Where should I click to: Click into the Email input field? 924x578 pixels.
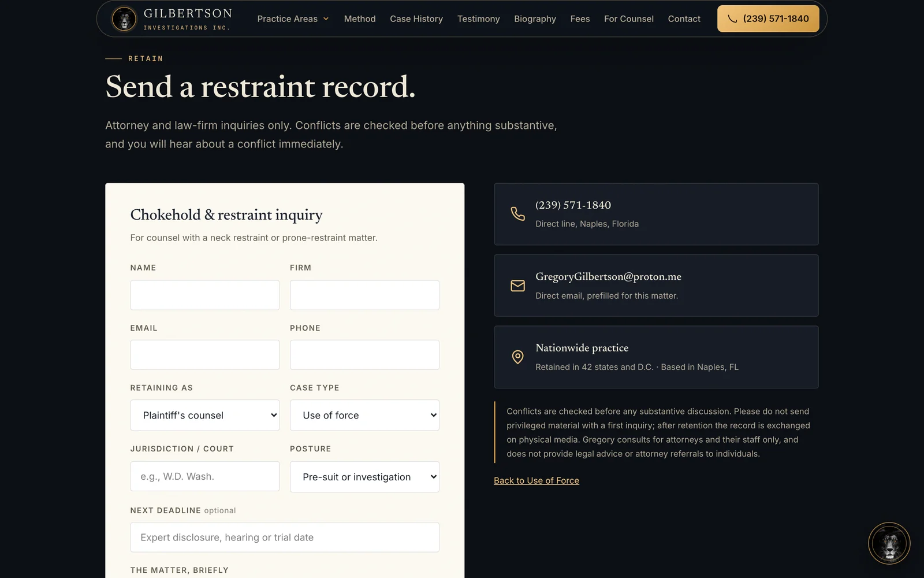click(205, 355)
